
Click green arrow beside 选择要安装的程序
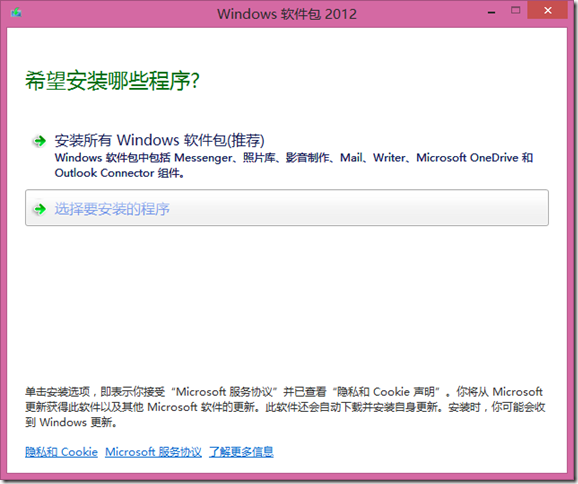coord(39,209)
